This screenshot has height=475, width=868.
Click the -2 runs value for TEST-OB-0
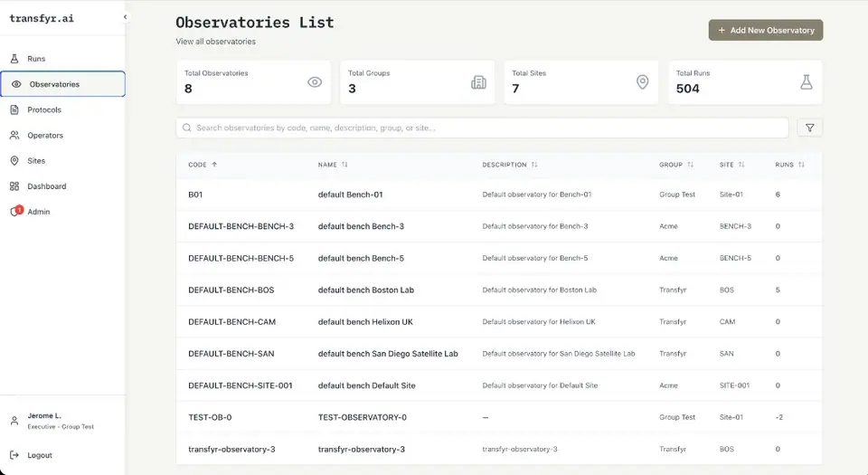[778, 417]
